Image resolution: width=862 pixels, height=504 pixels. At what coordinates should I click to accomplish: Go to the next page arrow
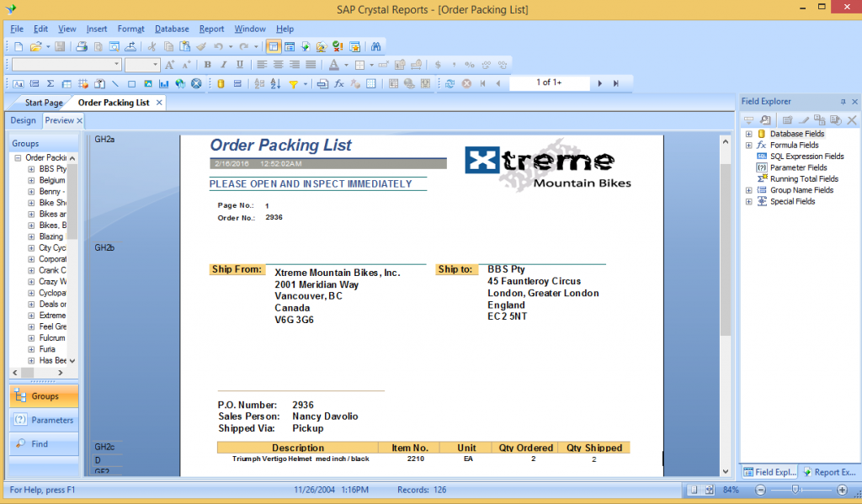tap(599, 83)
